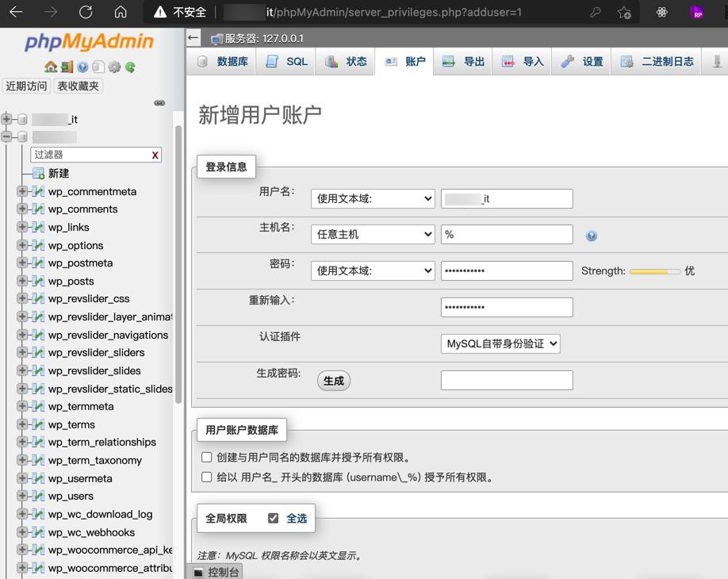Click the SQL query window icon in sidebar
The width and height of the screenshot is (728, 579).
coord(98,67)
